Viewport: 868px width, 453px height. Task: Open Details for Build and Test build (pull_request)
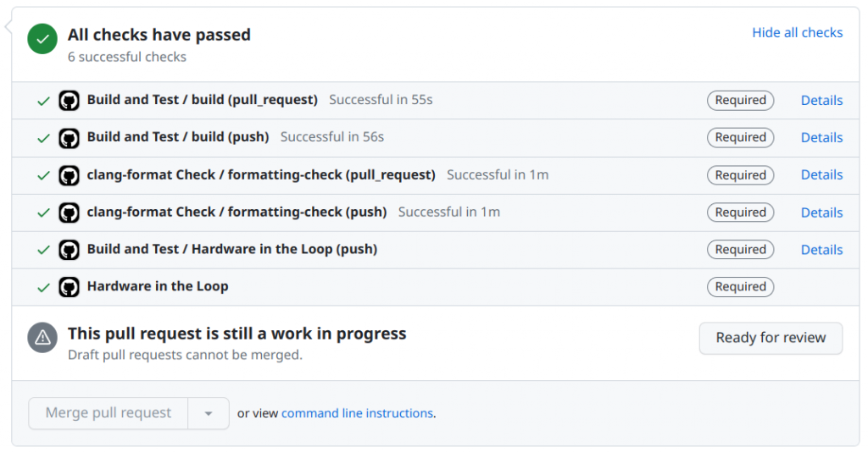pyautogui.click(x=821, y=101)
